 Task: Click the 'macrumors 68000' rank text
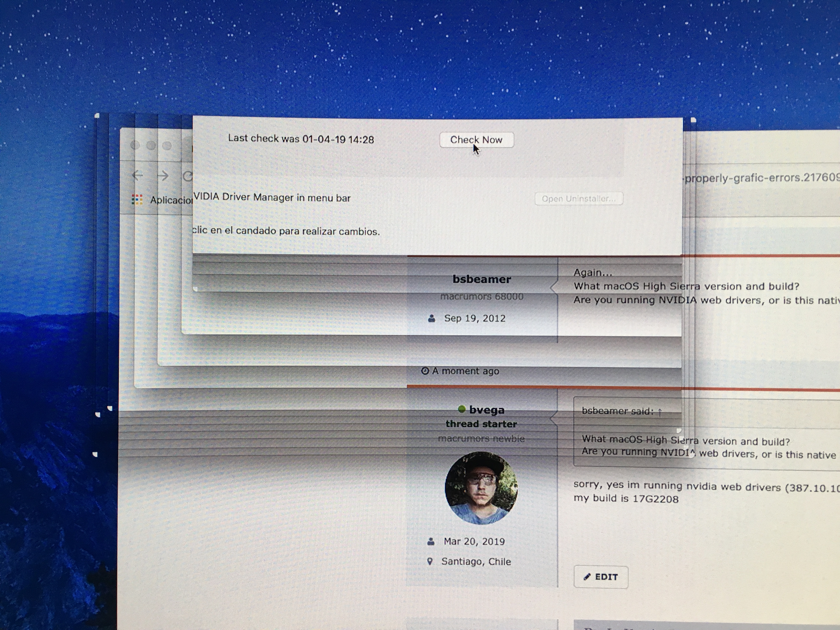[482, 297]
